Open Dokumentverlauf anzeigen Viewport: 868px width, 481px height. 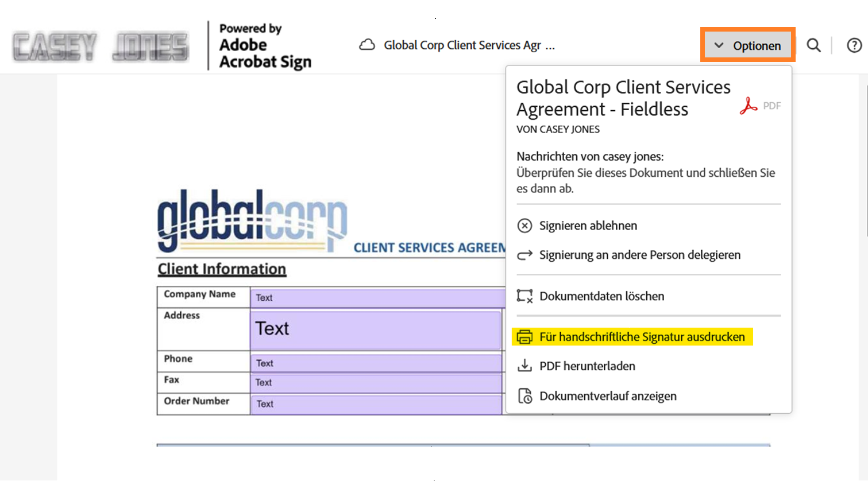[x=608, y=396]
